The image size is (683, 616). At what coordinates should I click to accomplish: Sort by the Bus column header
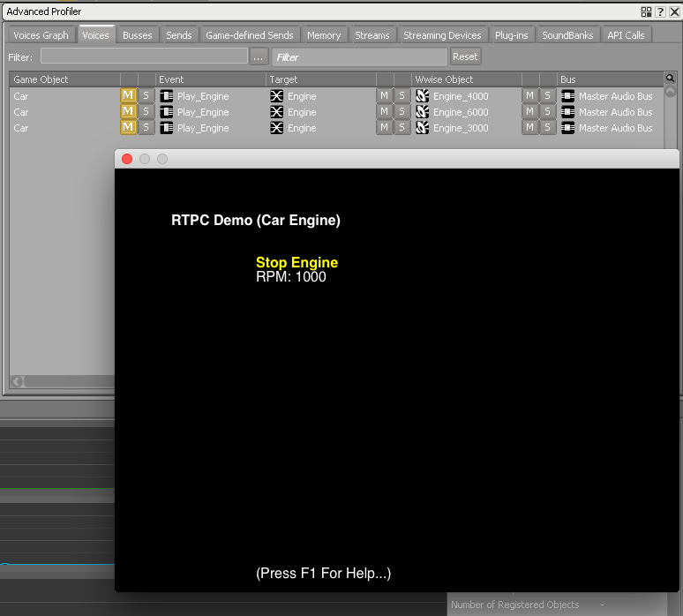tap(611, 79)
